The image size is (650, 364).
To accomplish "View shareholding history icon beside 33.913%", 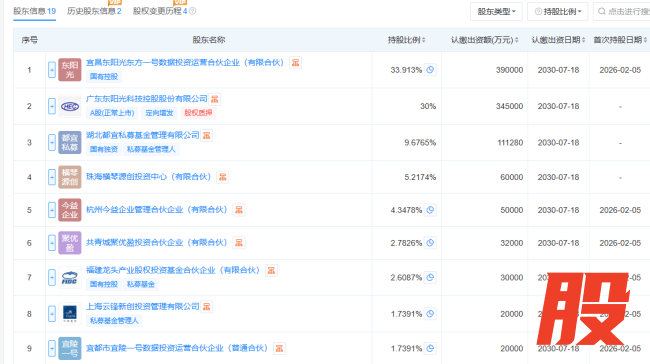I will point(430,70).
